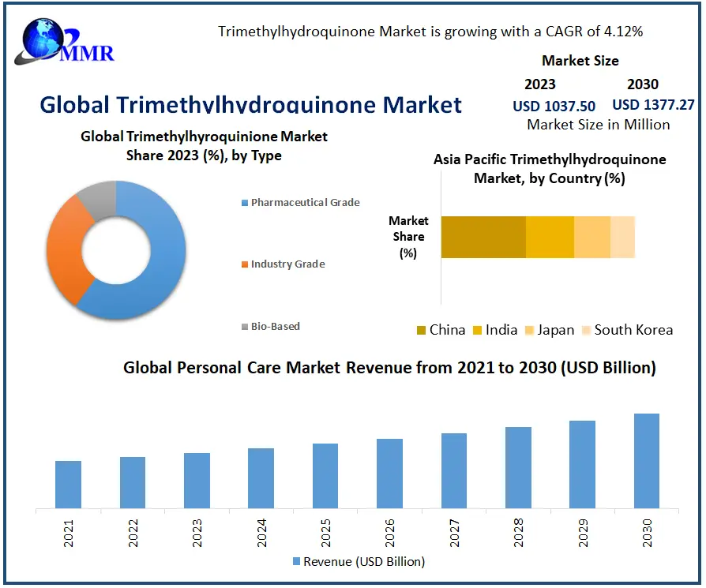Viewport: 706px width, 588px height.
Task: Select the China legend swatch
Action: click(x=421, y=331)
